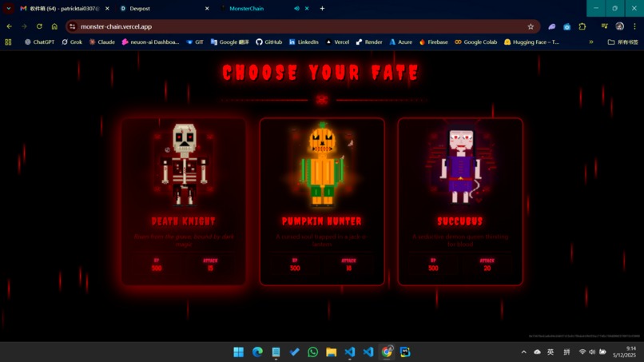Close the Gmail tab
Screen dimensions: 644x362
click(107, 8)
